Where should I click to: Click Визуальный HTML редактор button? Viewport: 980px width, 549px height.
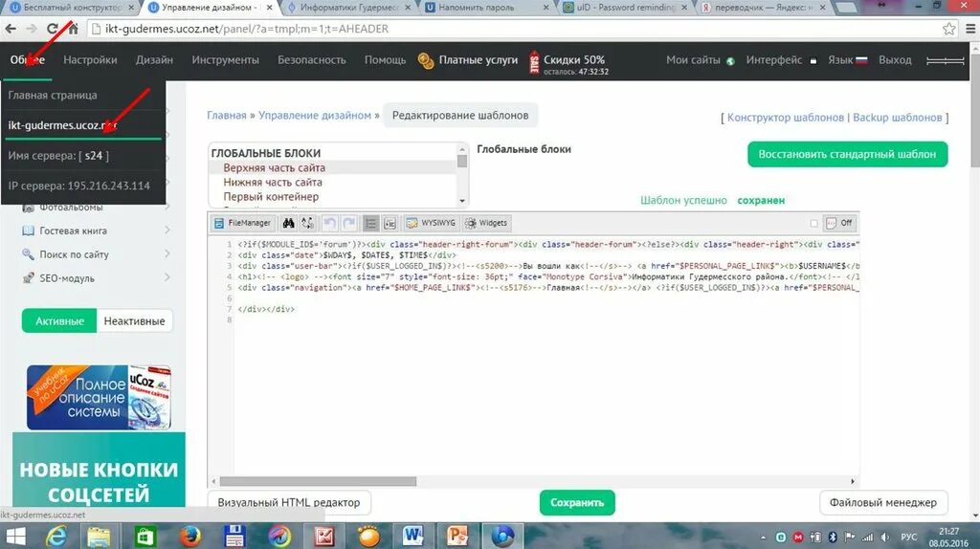[x=289, y=503]
